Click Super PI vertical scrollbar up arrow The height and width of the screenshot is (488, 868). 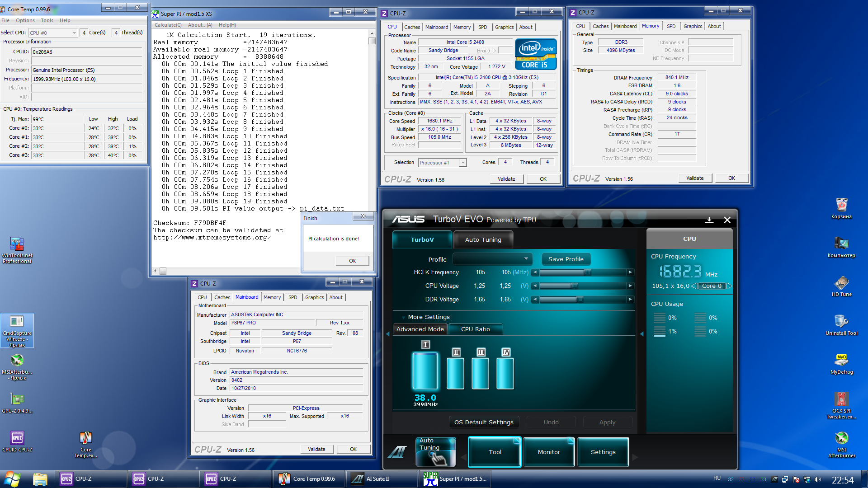(372, 34)
